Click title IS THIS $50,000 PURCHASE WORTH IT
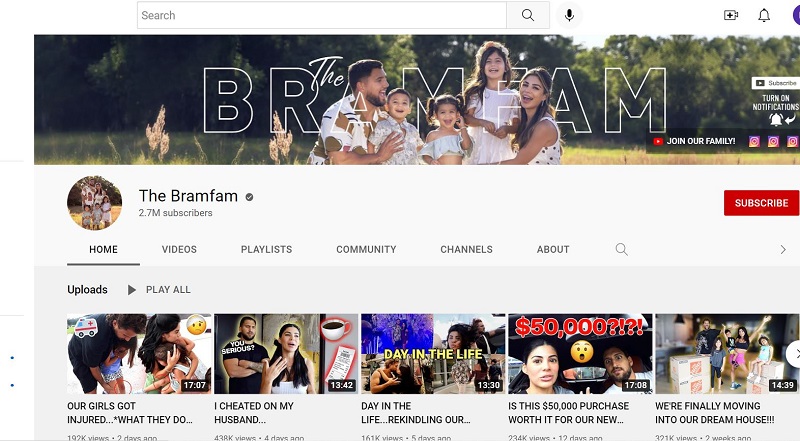Viewport: 800px width, 441px height. [568, 413]
